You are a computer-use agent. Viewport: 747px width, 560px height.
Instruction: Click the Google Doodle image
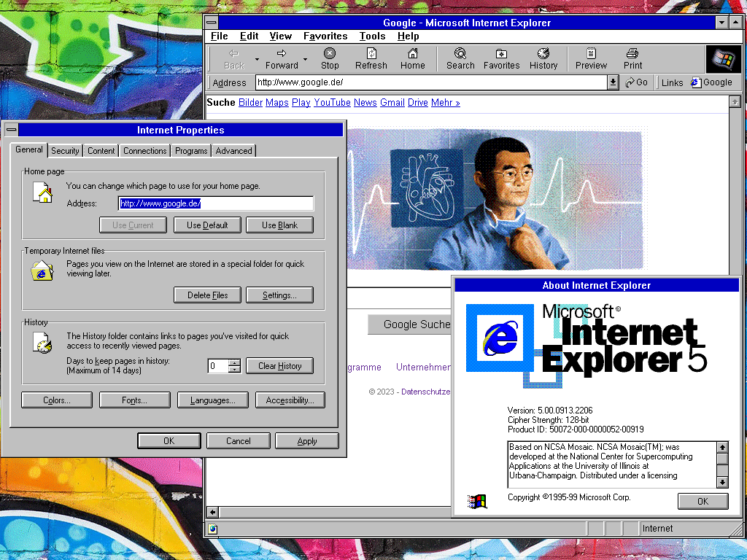pyautogui.click(x=495, y=199)
